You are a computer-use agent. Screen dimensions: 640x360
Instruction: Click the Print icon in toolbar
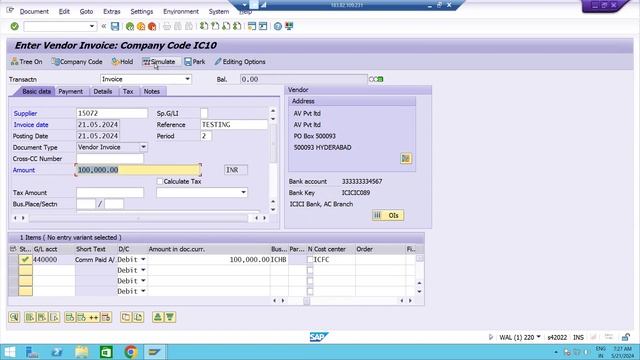[x=167, y=27]
